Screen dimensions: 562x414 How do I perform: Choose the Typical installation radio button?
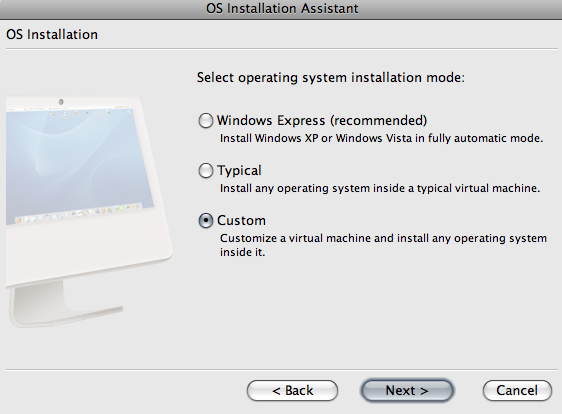tap(206, 171)
